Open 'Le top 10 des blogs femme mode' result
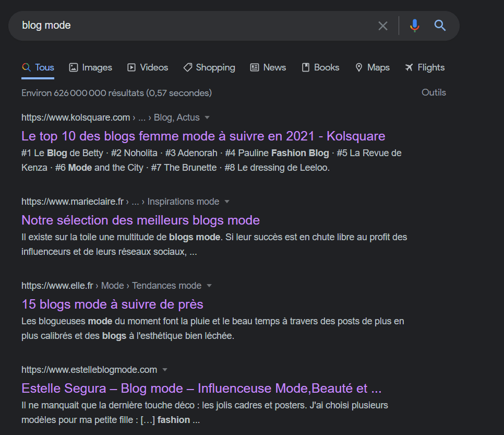The image size is (504, 435). point(203,136)
